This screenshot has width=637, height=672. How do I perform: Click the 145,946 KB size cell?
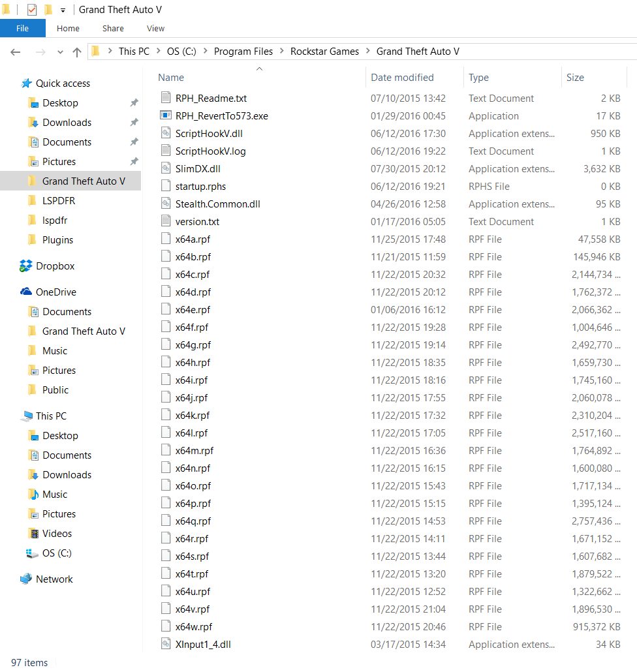pos(597,256)
